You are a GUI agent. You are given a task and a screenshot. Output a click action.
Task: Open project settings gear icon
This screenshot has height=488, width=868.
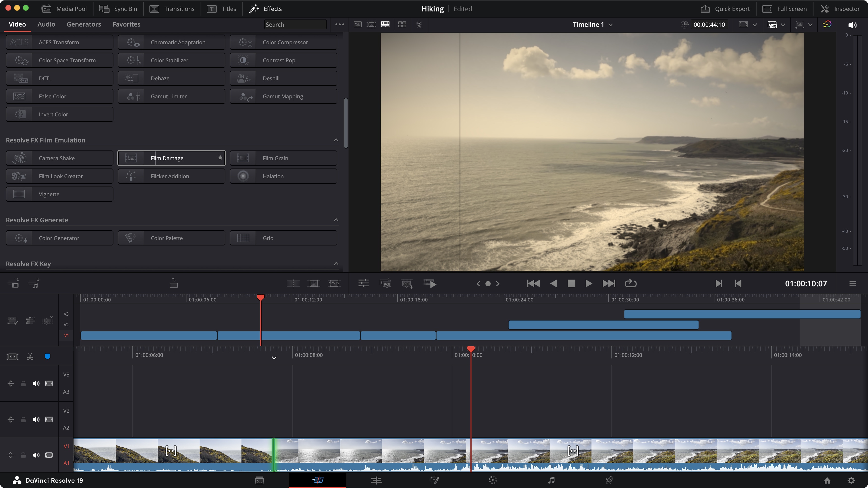click(851, 480)
